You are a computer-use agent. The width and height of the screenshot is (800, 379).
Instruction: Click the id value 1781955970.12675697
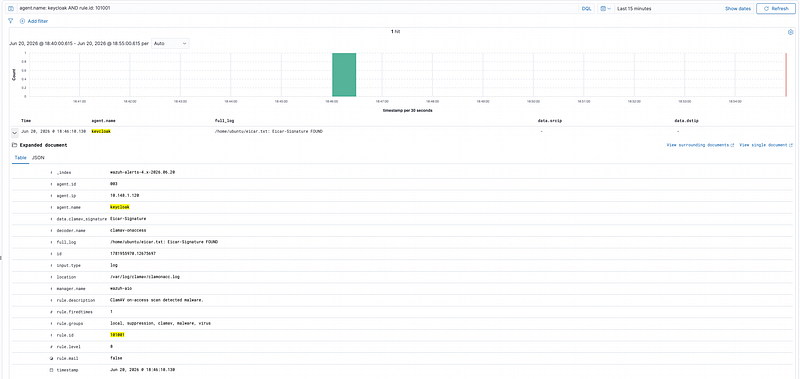pos(133,254)
